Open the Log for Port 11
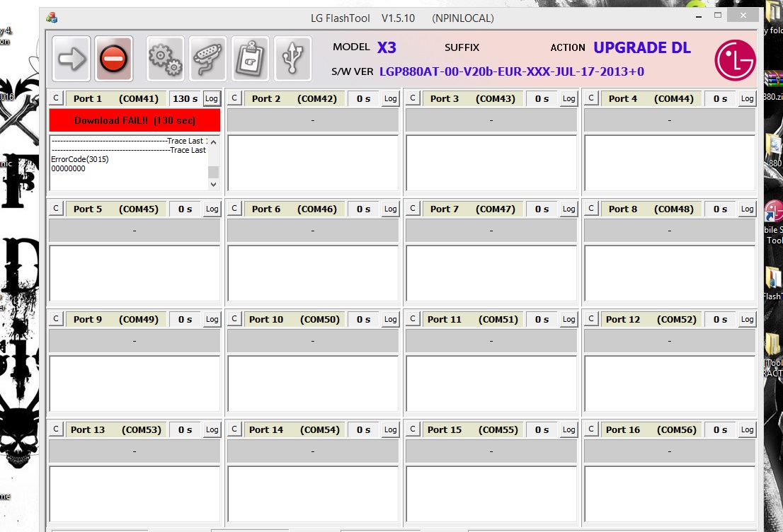The image size is (783, 532). [568, 319]
